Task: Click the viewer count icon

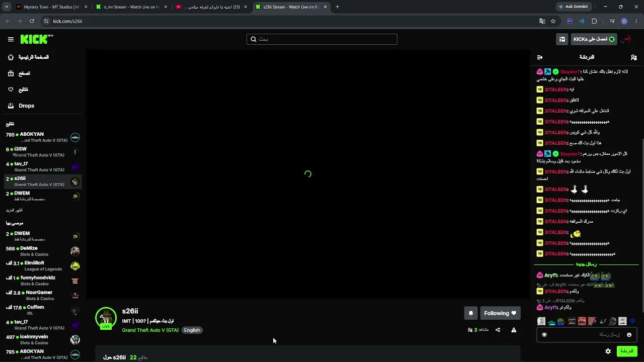Action: (x=470, y=330)
